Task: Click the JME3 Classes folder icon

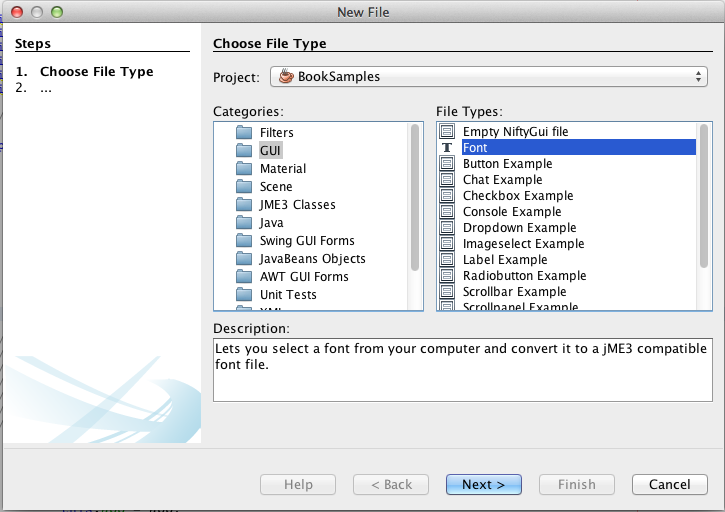Action: (x=244, y=205)
